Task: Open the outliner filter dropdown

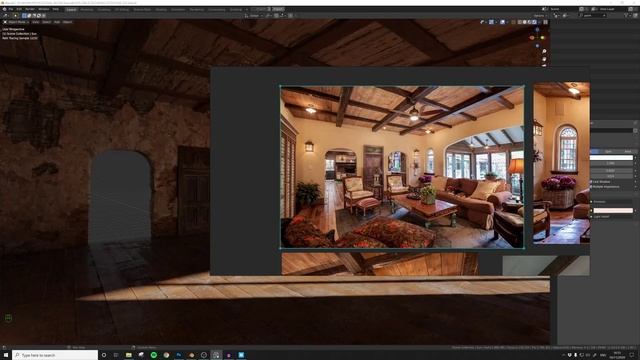Action: point(627,16)
